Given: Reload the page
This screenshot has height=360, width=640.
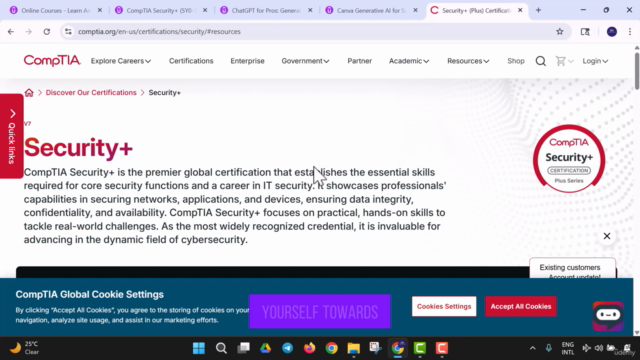Looking at the screenshot, I should click(x=47, y=31).
